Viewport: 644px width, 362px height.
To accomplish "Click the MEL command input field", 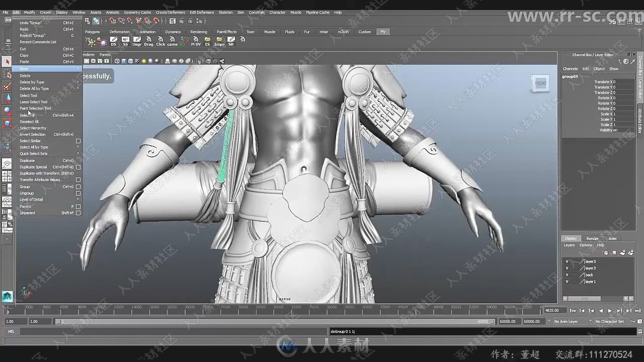I will pos(174,331).
